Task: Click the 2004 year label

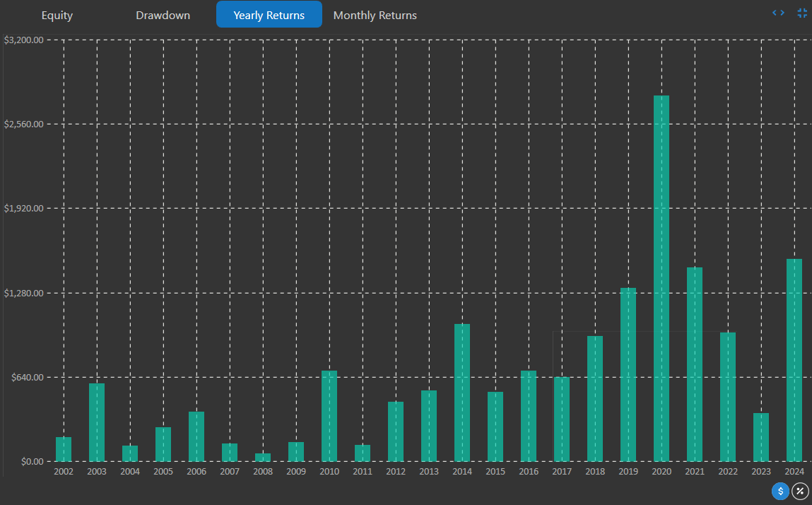Action: [x=130, y=471]
